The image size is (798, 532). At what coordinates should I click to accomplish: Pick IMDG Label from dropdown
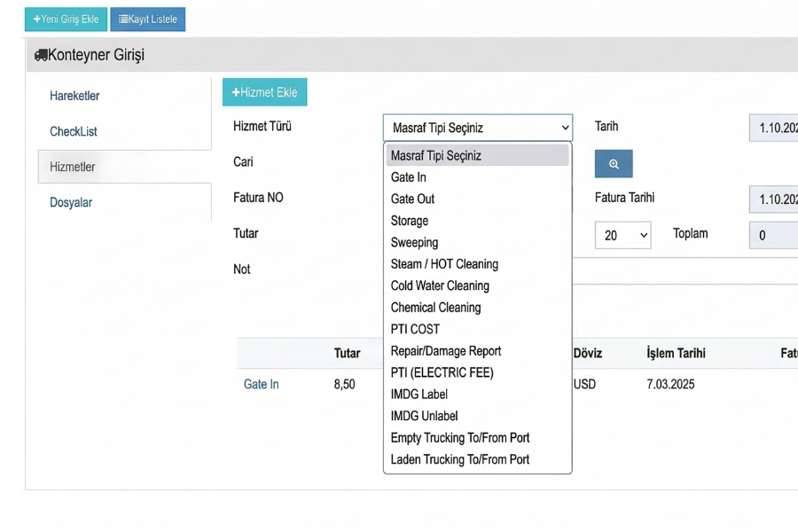[x=419, y=395]
